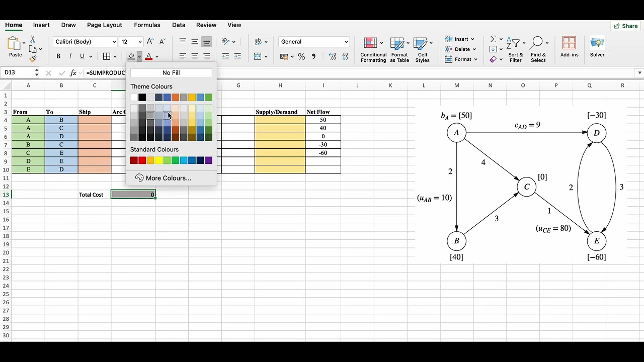Launch the Solver add-in
644x362 pixels.
point(597,47)
